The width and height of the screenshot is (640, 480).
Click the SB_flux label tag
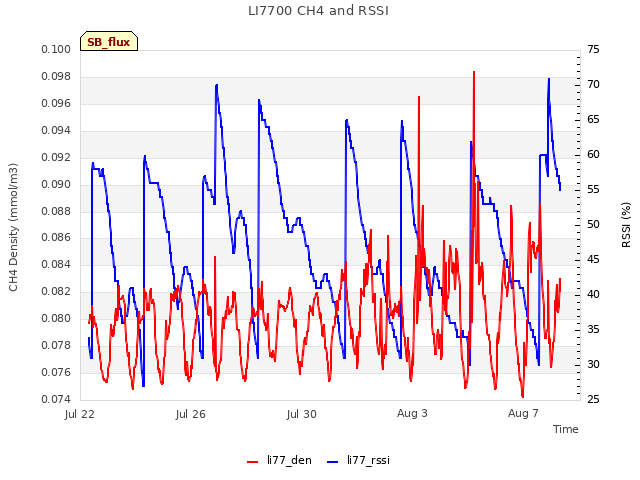click(109, 42)
